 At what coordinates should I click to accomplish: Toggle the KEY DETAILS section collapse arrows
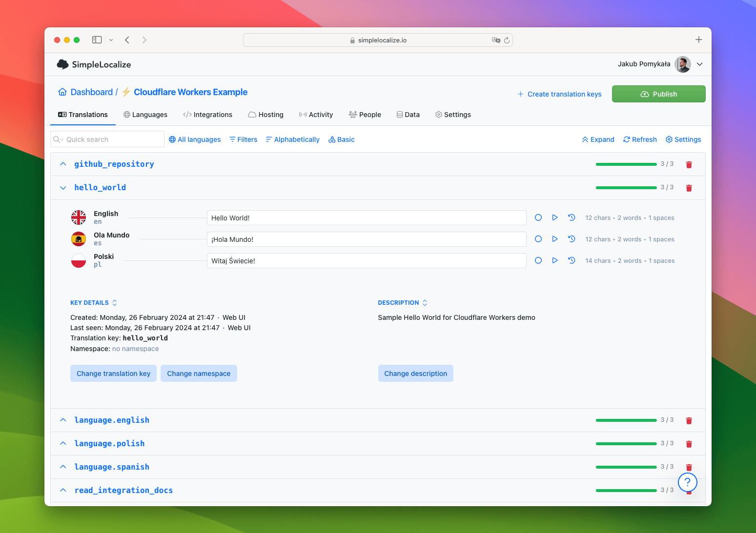[x=115, y=303]
